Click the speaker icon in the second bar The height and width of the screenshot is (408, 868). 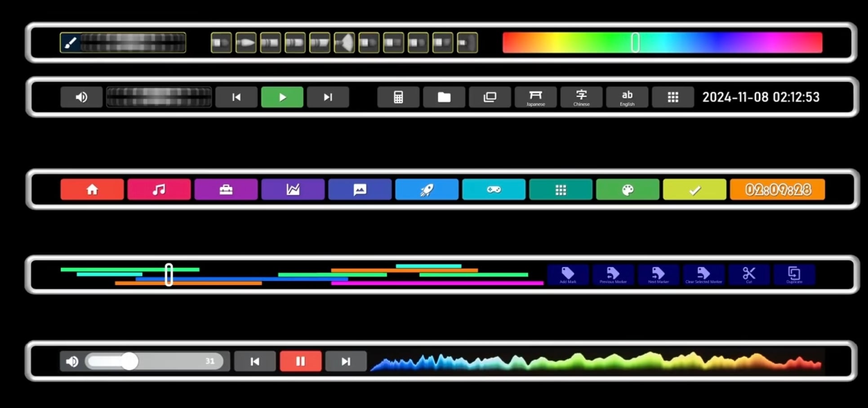tap(81, 97)
